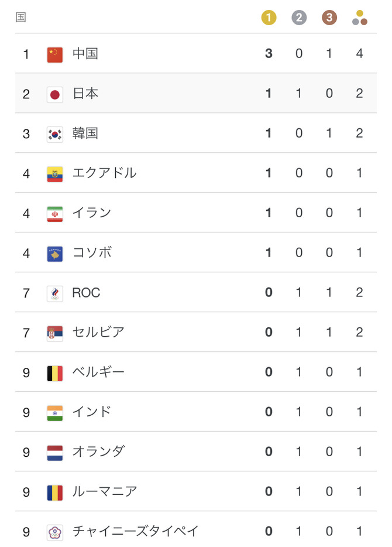
Task: Click the China flag icon
Action: coord(55,54)
